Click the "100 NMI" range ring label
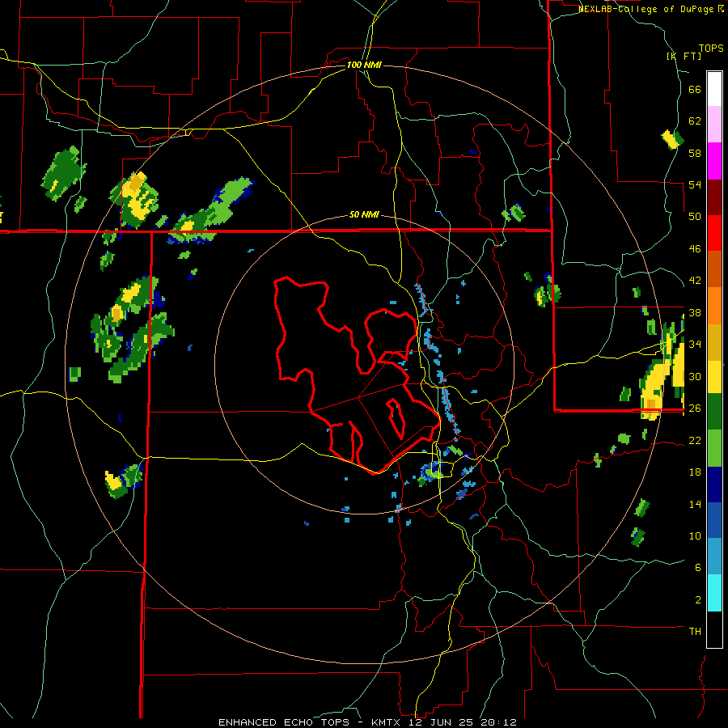 pos(364,65)
